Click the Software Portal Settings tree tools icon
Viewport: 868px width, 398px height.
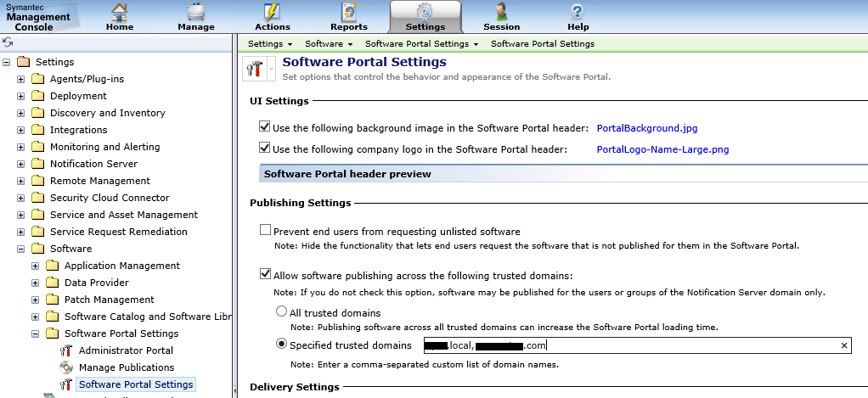[x=66, y=384]
